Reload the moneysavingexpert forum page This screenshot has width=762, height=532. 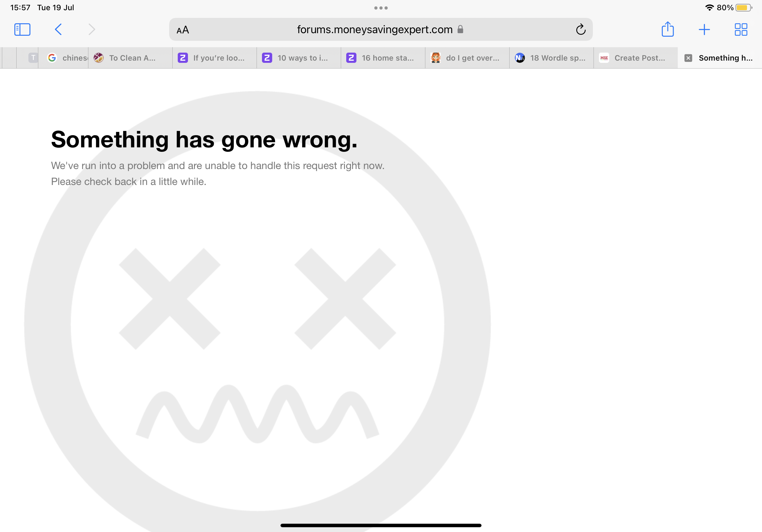(580, 30)
